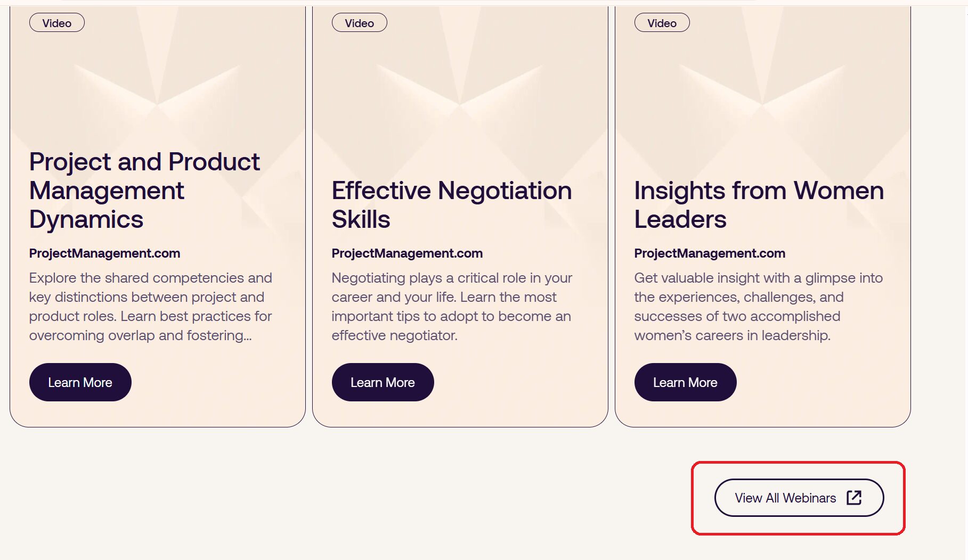Click the description starting 'Get valuable insight'
968x560 pixels.
(x=759, y=307)
